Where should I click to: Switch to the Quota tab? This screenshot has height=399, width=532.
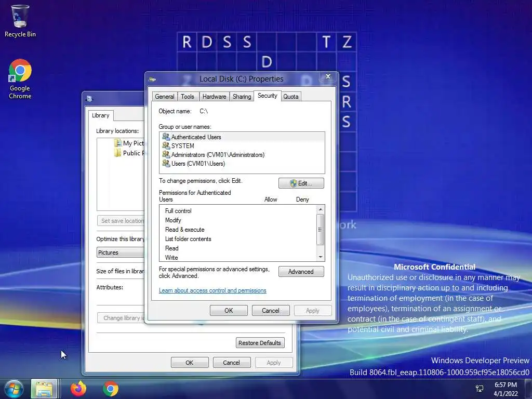click(291, 96)
